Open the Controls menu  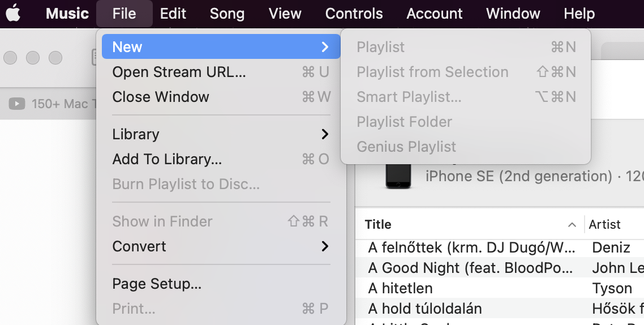point(354,14)
